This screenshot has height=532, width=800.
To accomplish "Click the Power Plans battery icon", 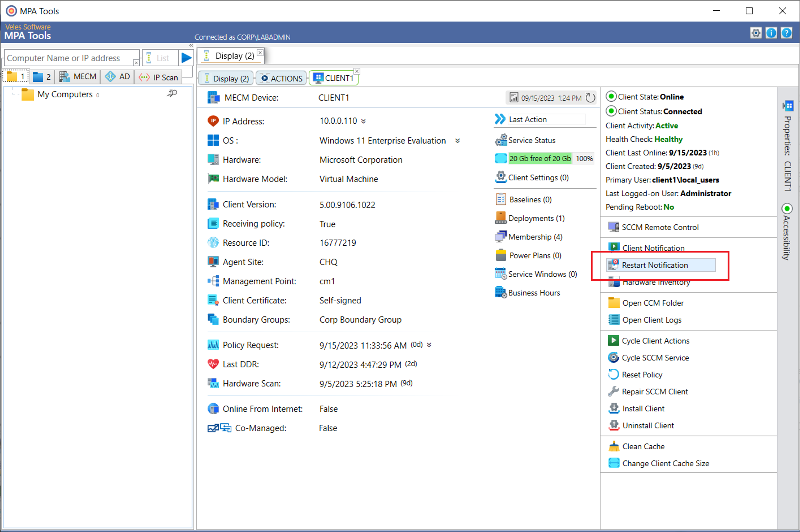I will click(x=501, y=255).
